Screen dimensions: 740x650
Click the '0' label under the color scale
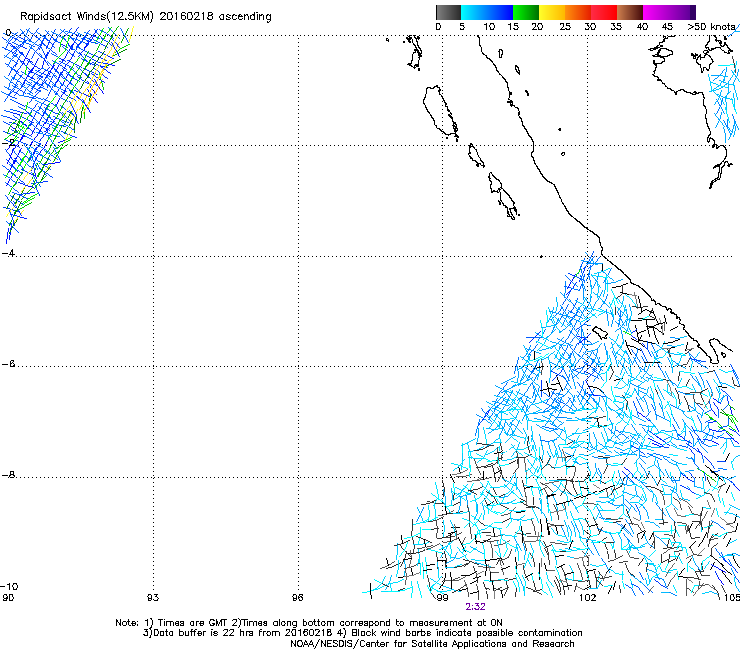point(438,27)
